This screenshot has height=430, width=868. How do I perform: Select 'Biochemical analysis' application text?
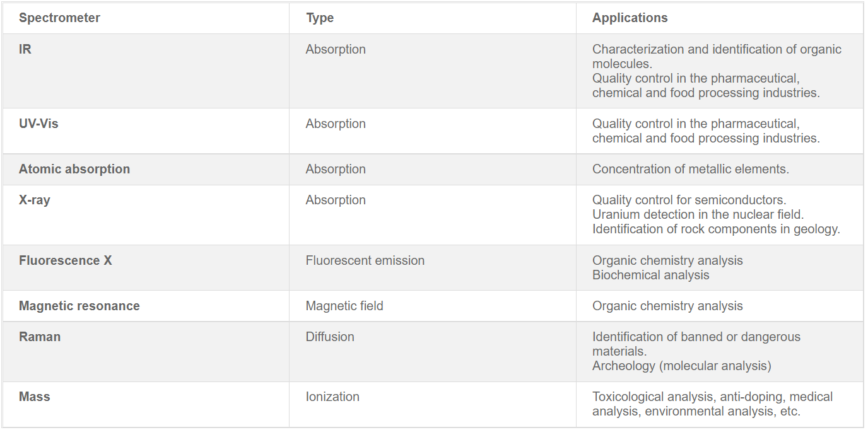point(650,275)
